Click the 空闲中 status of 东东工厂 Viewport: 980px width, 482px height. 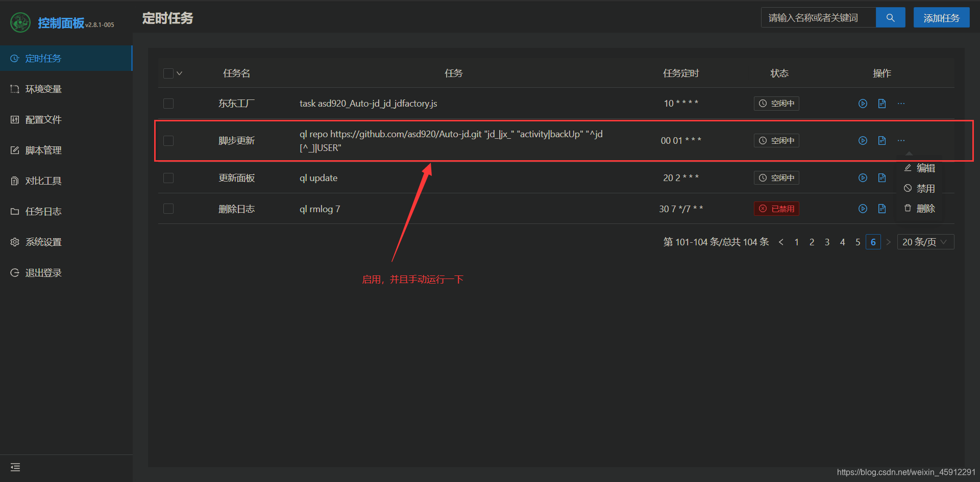tap(776, 104)
